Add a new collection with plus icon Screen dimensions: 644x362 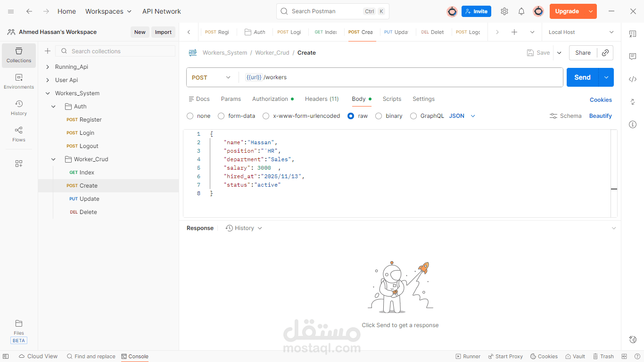pyautogui.click(x=48, y=51)
